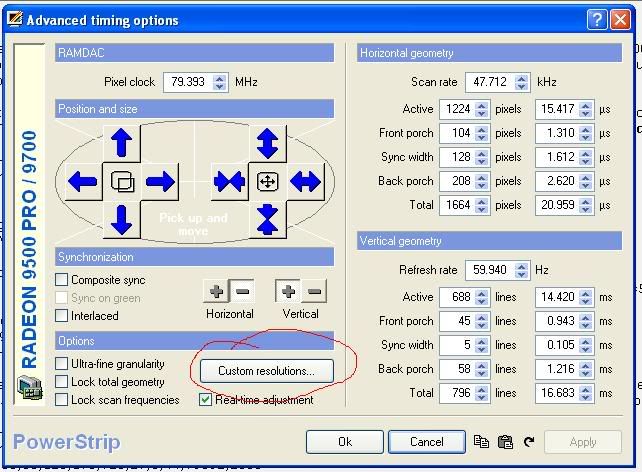Image resolution: width=642 pixels, height=472 pixels.
Task: Adjust horizontal Front porch pixels spinner
Action: pos(482,133)
